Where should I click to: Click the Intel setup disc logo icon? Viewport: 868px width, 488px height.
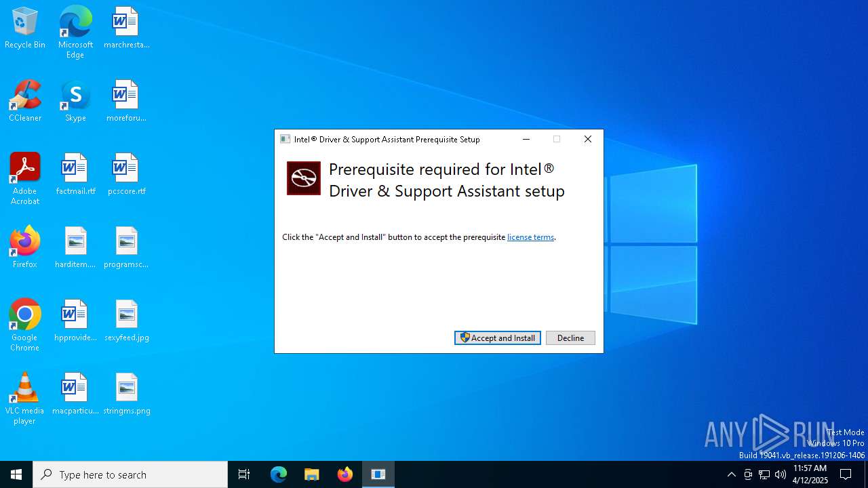304,178
